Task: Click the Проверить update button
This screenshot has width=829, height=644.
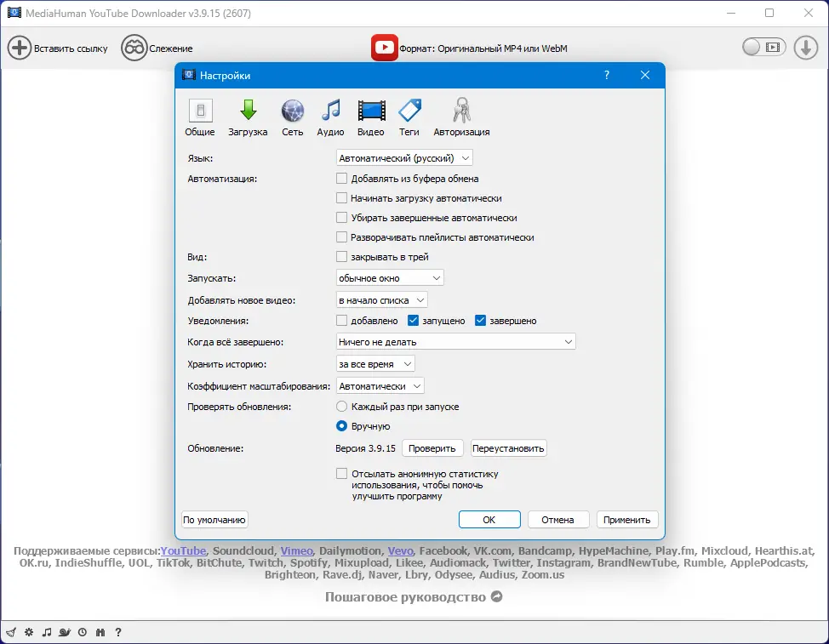Action: click(432, 448)
